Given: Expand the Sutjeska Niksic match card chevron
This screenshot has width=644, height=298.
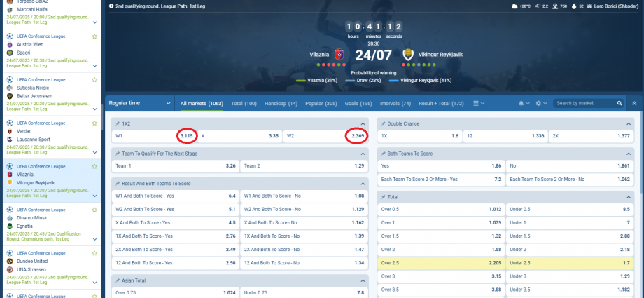Looking at the screenshot, I should click(95, 109).
